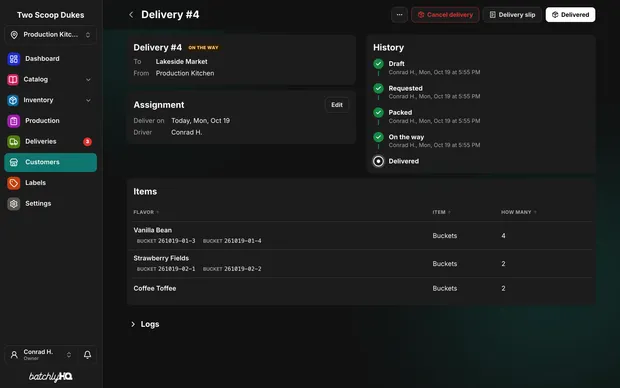Image resolution: width=620 pixels, height=388 pixels.
Task: Click the Today, Mon, Oct 19 date
Action: pos(200,121)
